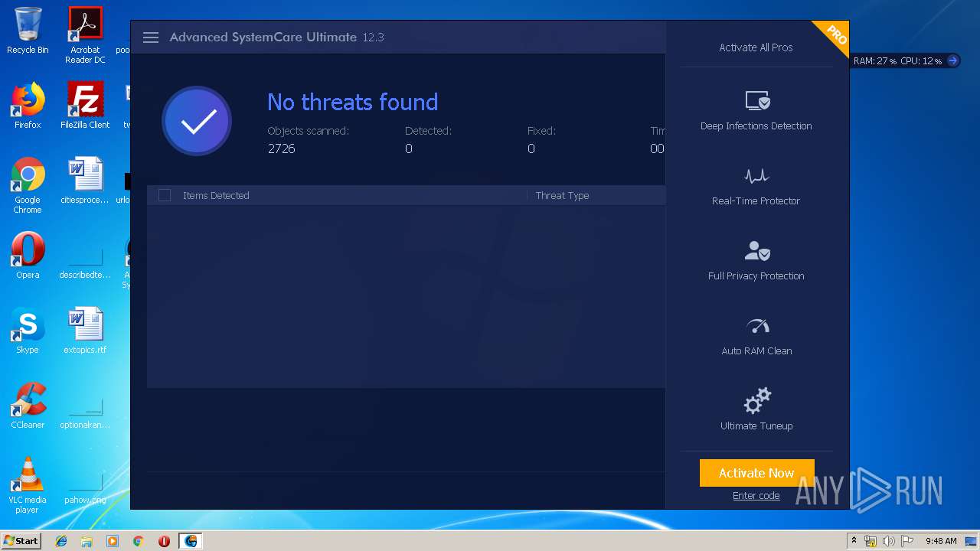Click the Objects scanned value 2726
Screen dimensions: 980x551
click(x=281, y=148)
